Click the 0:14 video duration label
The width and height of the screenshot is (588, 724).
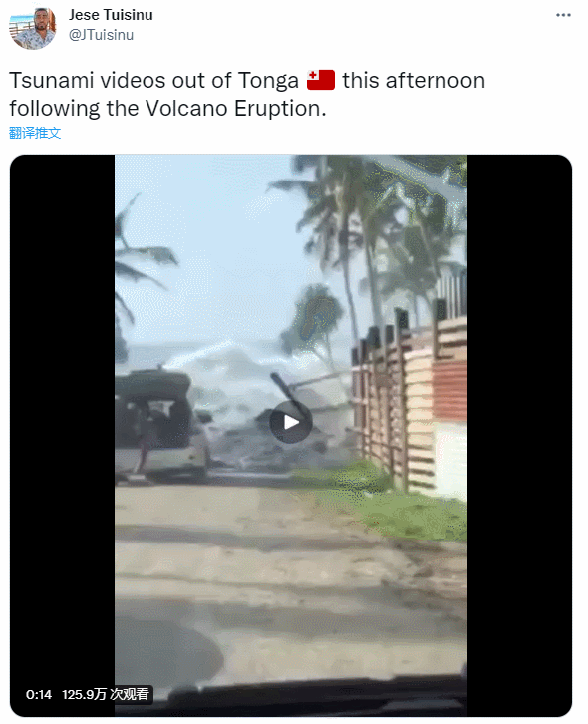(39, 694)
